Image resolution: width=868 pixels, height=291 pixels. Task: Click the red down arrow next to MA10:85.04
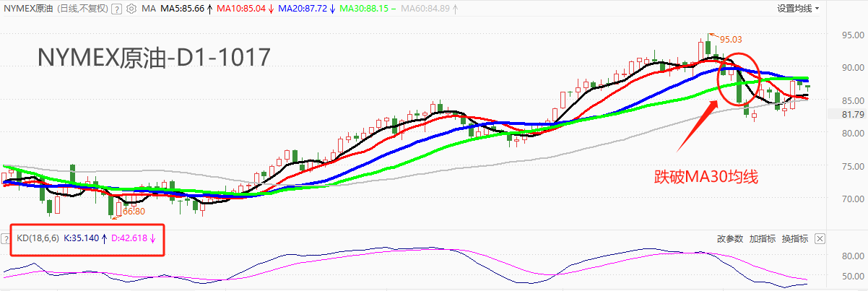[270, 9]
